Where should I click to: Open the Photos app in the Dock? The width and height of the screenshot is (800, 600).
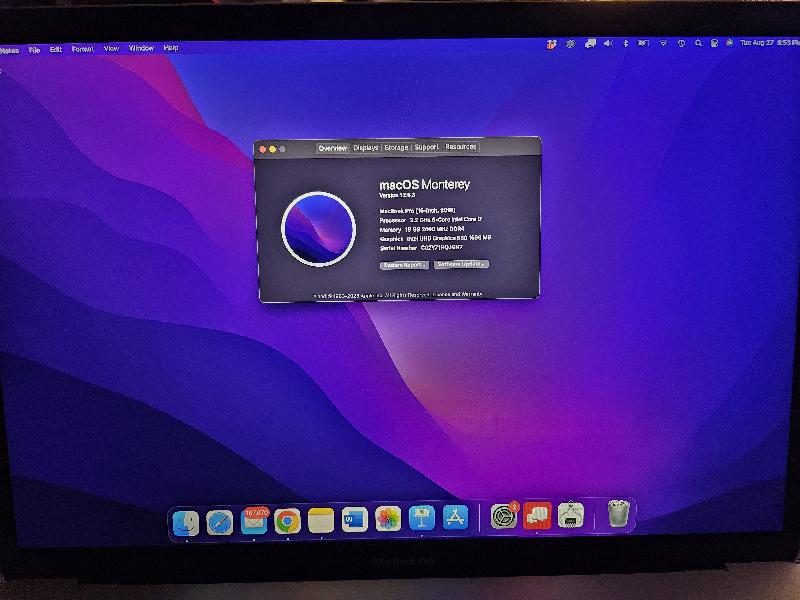tap(388, 519)
